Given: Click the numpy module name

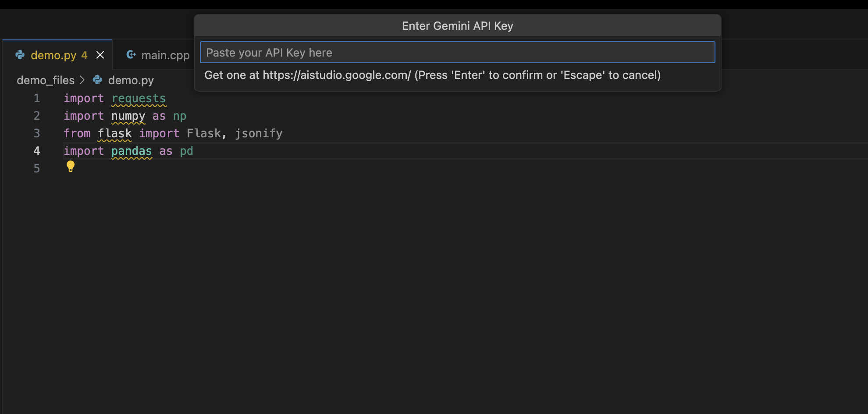Looking at the screenshot, I should tap(128, 116).
